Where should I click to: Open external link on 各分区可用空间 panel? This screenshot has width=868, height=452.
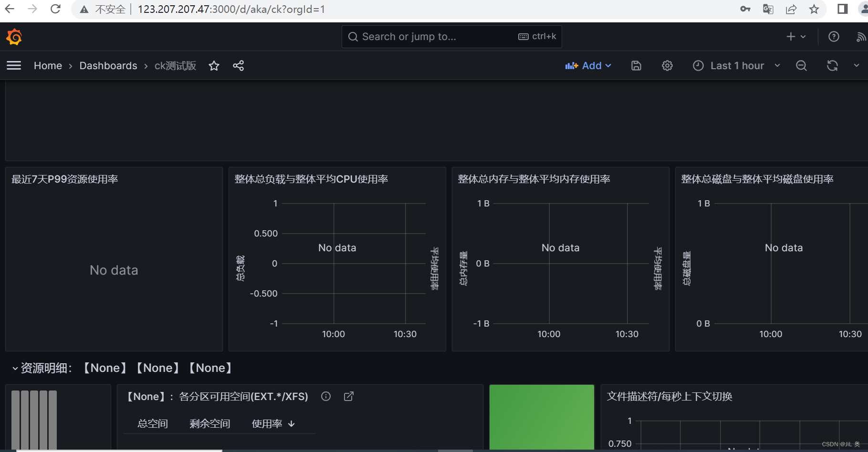point(349,396)
